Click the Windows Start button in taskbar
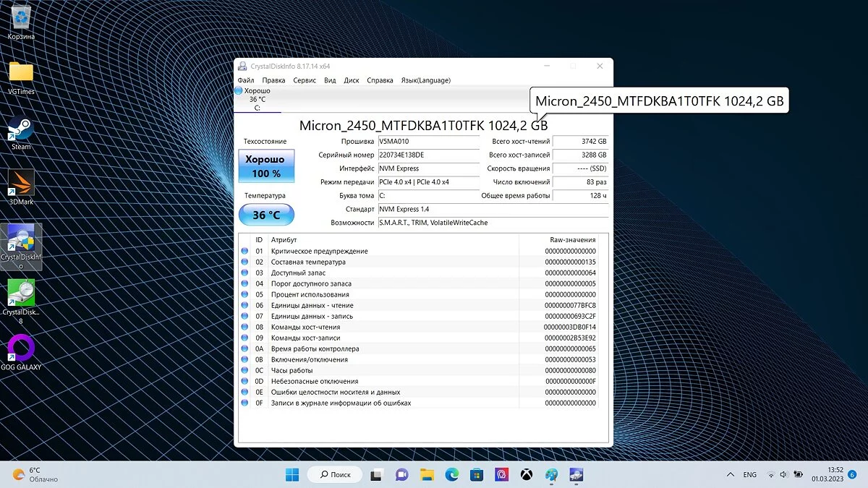Screen dimensions: 868x488 292,474
